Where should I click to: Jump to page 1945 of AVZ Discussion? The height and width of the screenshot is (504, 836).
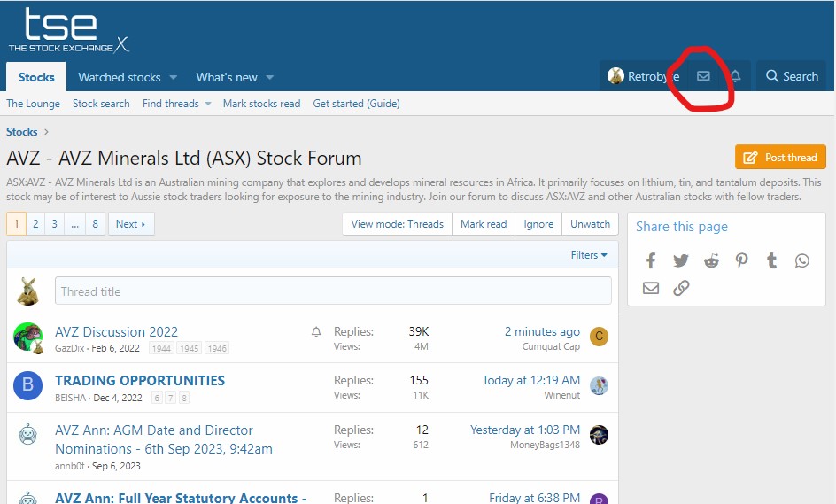click(x=190, y=348)
